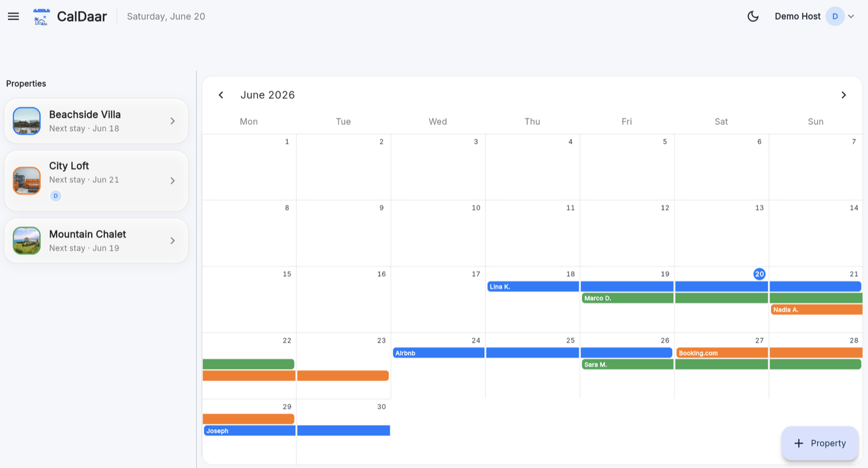Click the CalDaar app name
Screen dimensions: 868x468
click(x=82, y=17)
